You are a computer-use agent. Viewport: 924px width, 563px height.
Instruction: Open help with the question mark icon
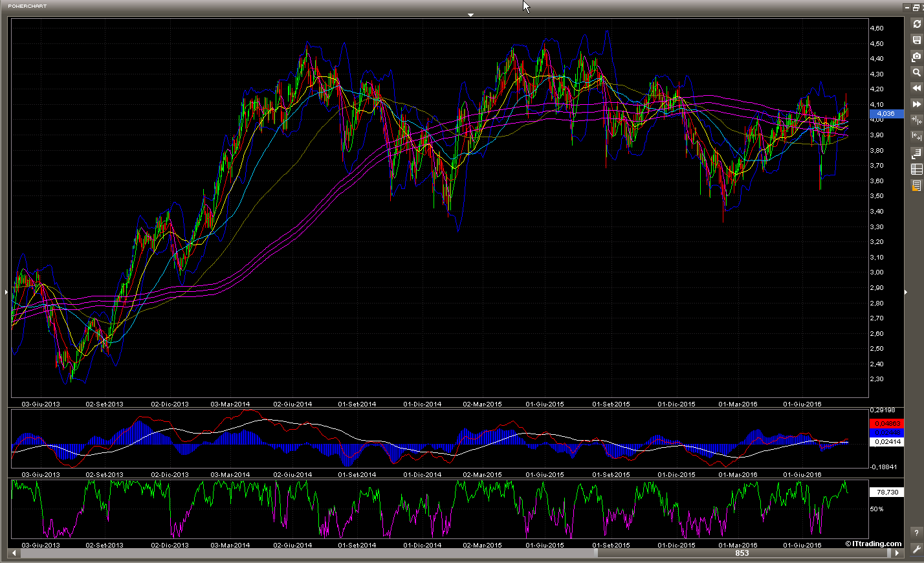(916, 533)
